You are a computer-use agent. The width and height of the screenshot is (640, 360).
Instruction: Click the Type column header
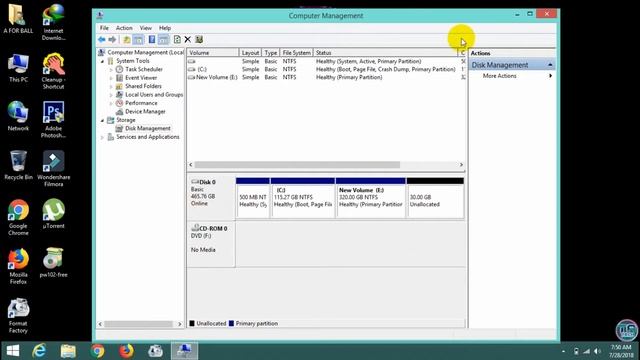pos(271,53)
